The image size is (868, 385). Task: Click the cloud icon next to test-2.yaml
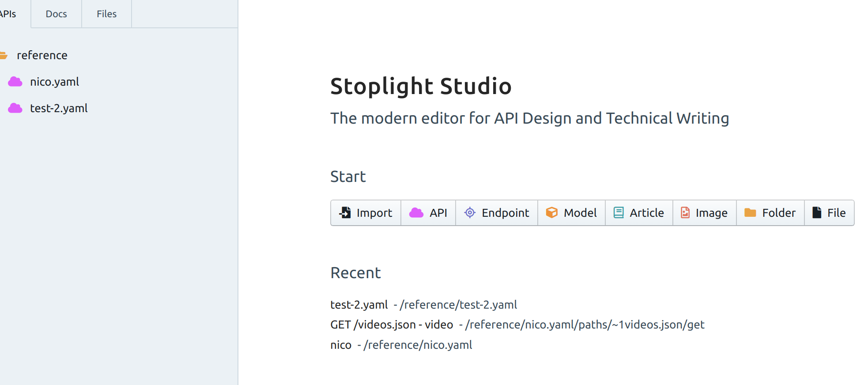15,108
